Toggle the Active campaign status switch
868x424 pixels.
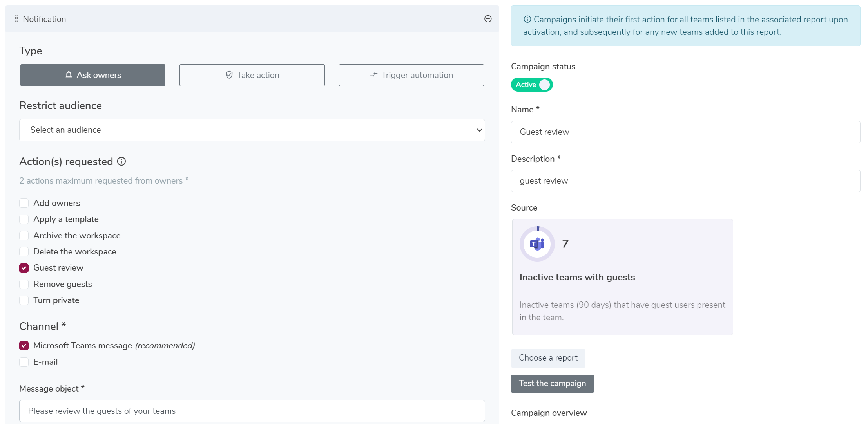[x=532, y=85]
